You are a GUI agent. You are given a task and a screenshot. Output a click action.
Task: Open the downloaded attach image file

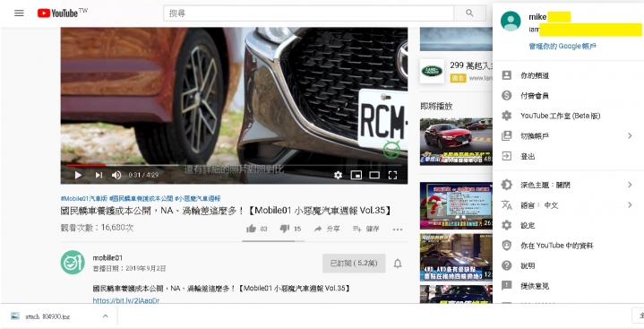[x=47, y=316]
